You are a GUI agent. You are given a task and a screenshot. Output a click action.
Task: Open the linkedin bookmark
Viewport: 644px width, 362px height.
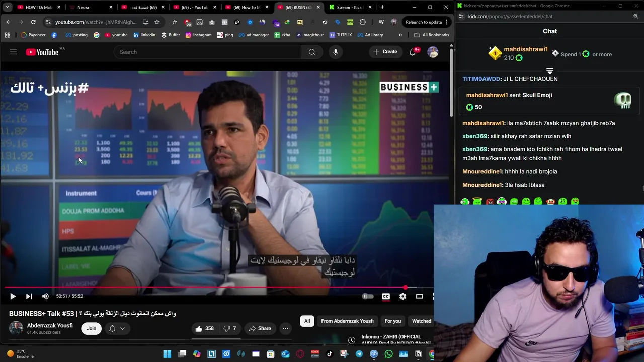(x=144, y=35)
